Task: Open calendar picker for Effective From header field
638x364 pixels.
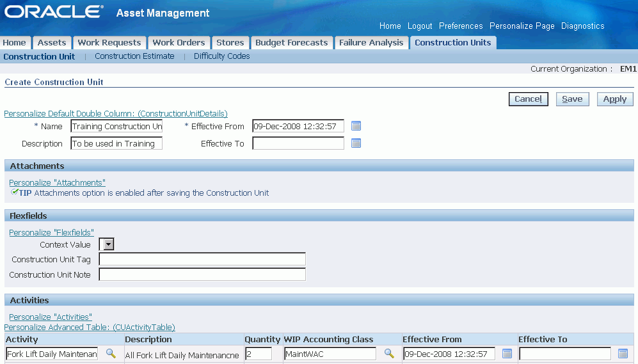Action: (356, 126)
